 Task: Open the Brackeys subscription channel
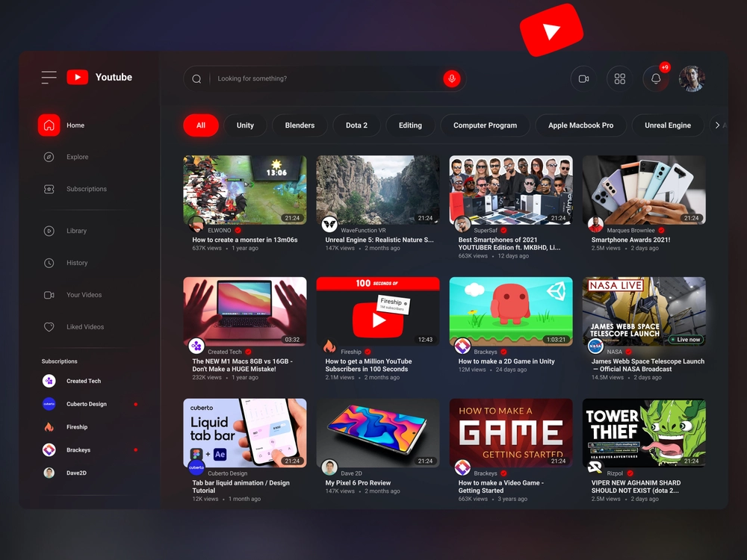click(x=78, y=450)
